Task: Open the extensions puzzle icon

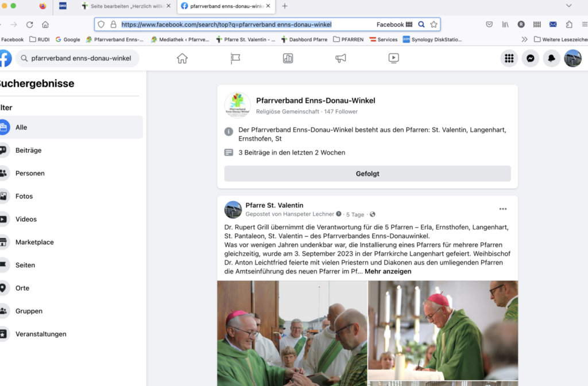Action: [x=569, y=24]
